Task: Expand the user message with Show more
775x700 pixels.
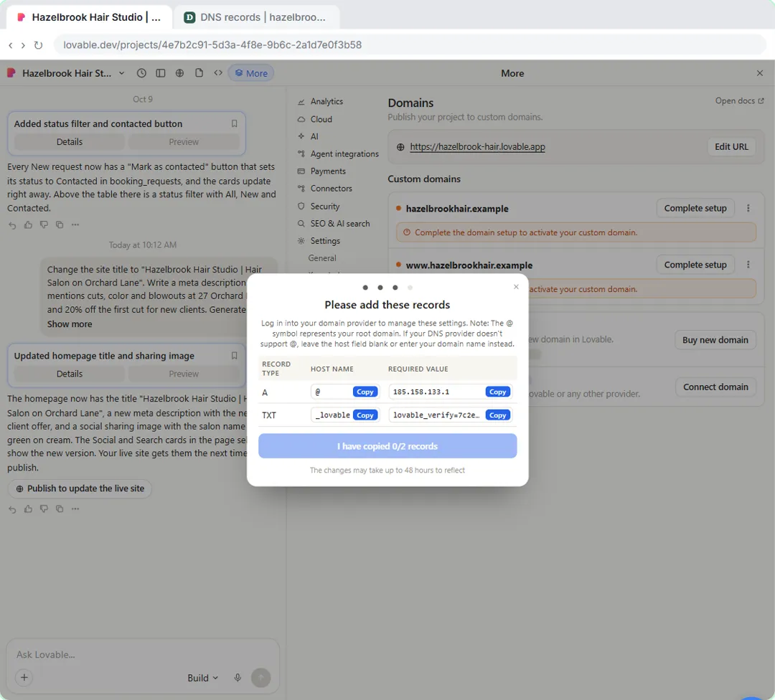Action: (x=70, y=324)
